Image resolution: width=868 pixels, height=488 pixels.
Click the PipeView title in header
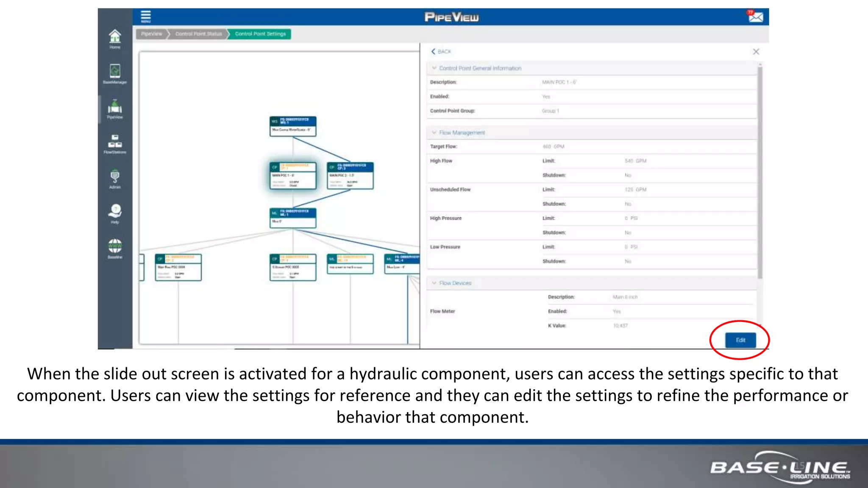tap(451, 17)
